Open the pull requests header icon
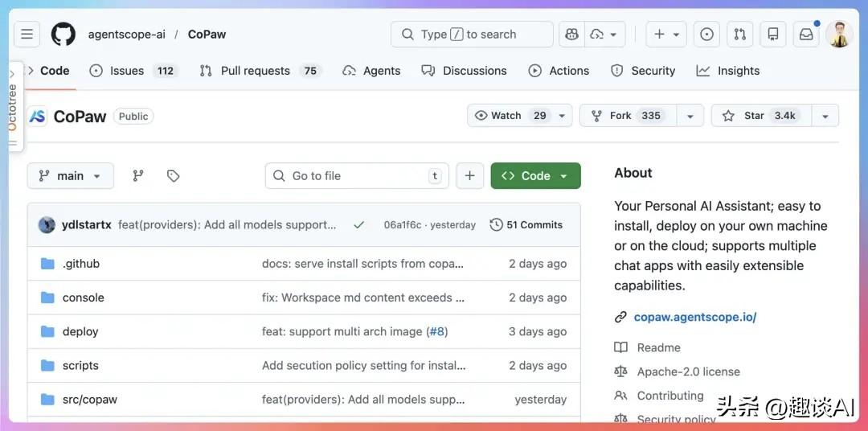The height and width of the screenshot is (431, 868). tap(740, 35)
